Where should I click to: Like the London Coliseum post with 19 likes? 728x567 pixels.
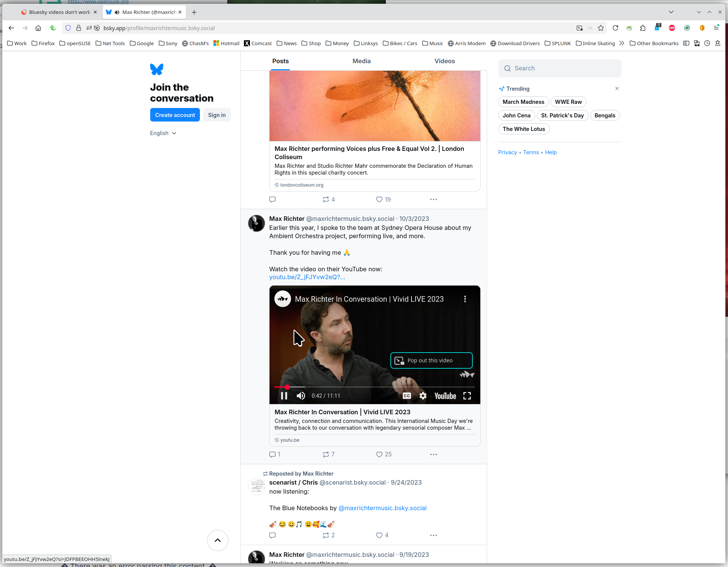pos(383,199)
